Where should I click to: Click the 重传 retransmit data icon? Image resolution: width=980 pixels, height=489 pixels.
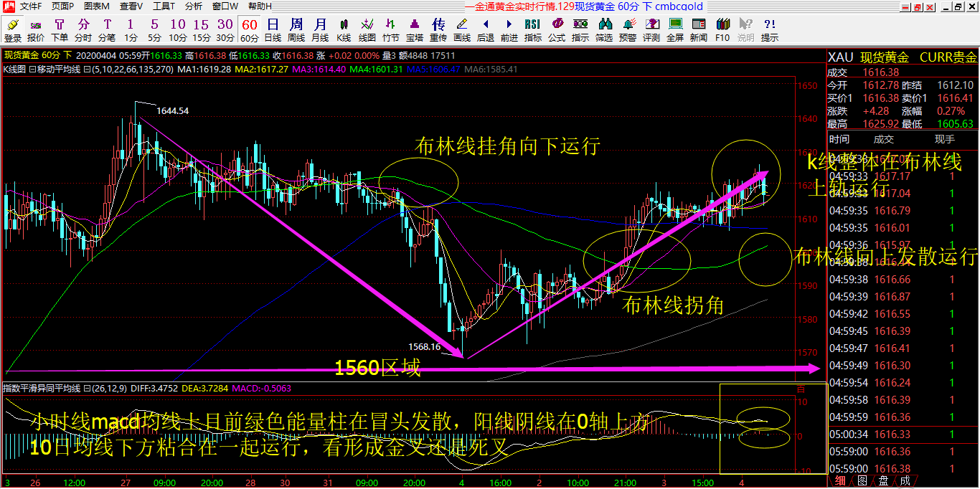[x=438, y=30]
